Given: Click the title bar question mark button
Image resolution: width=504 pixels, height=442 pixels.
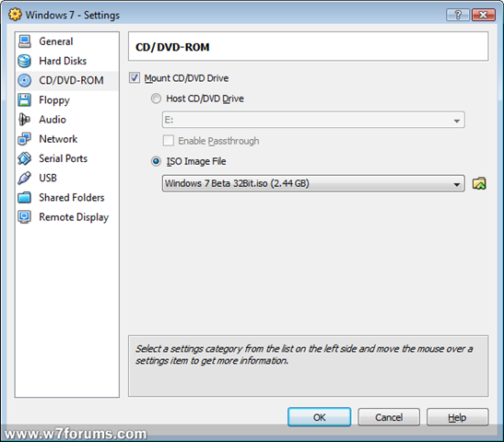Looking at the screenshot, I should [x=458, y=15].
